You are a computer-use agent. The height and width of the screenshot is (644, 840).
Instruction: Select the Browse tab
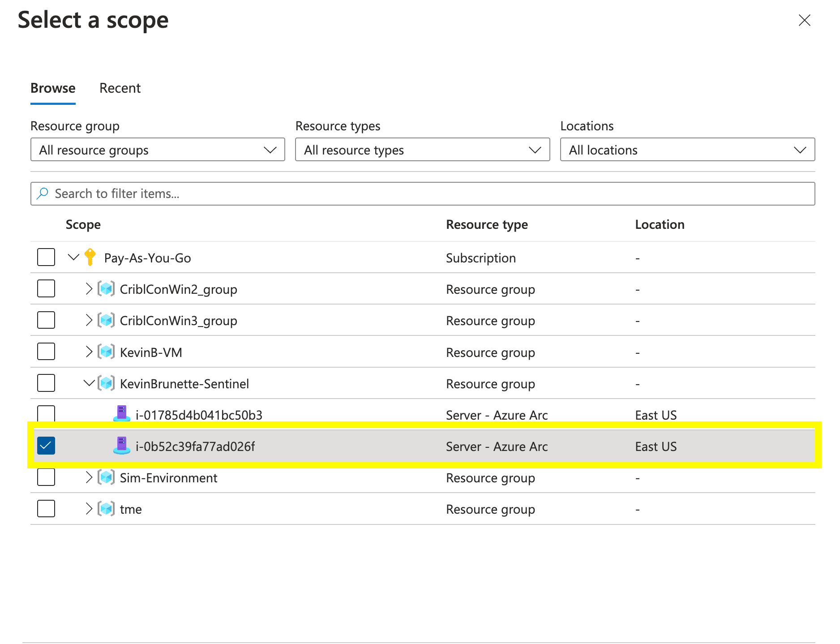click(53, 88)
